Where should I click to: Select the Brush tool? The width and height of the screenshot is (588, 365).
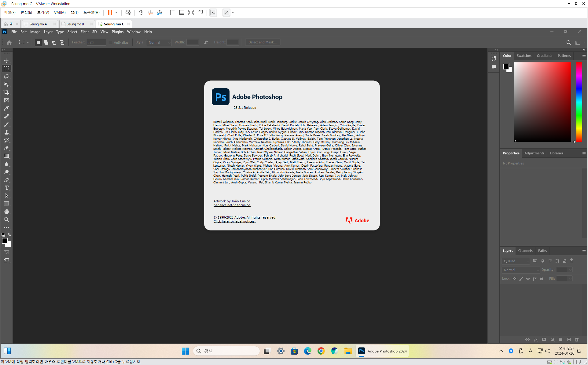(x=6, y=124)
